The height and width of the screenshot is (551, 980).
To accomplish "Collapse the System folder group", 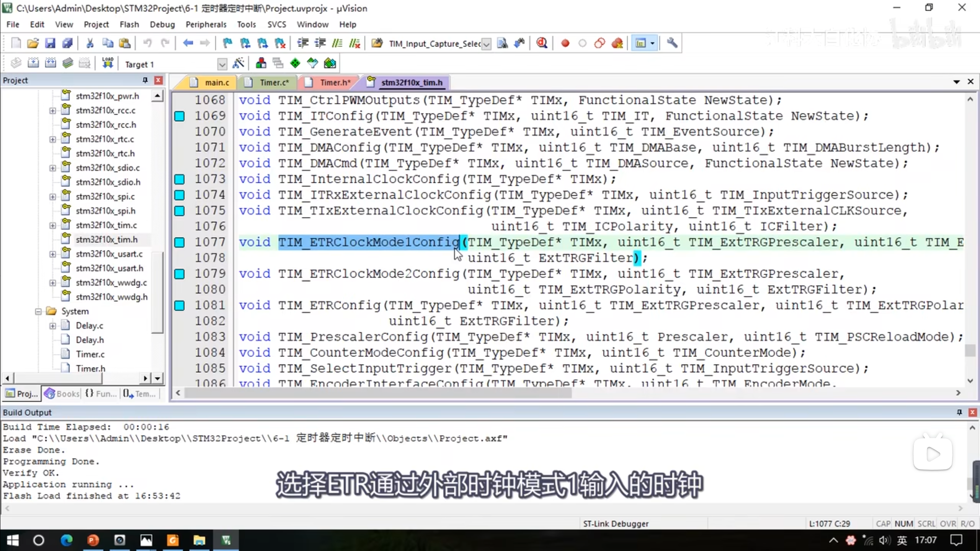I will click(38, 311).
